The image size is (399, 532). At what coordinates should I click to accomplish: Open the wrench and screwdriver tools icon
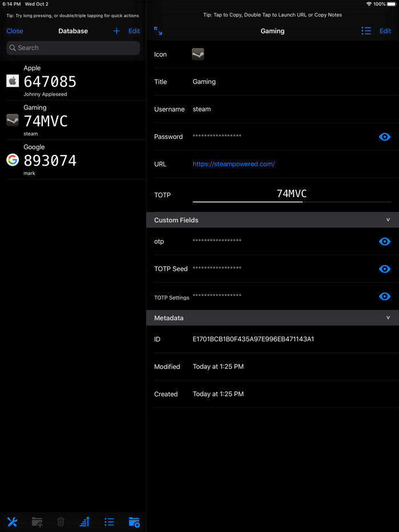12,522
